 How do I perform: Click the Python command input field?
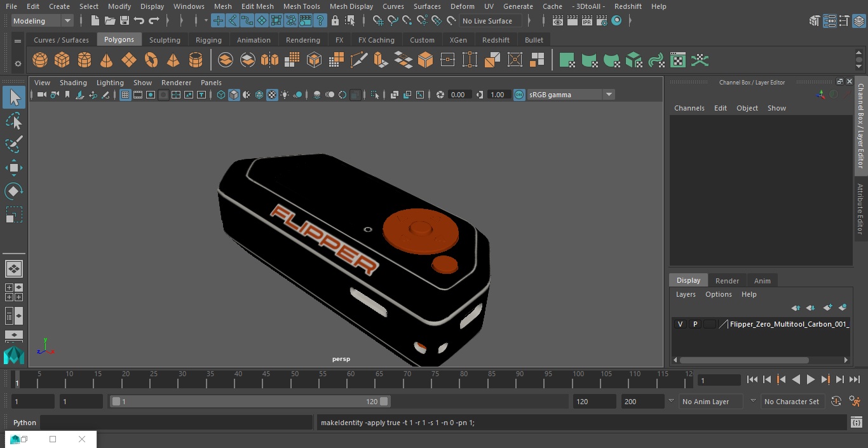(177, 423)
